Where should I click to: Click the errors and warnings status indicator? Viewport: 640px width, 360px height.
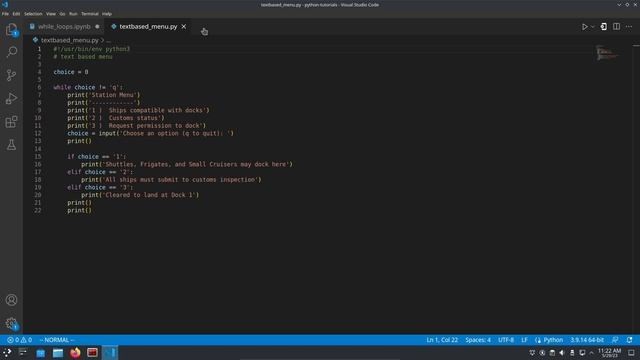tap(19, 340)
